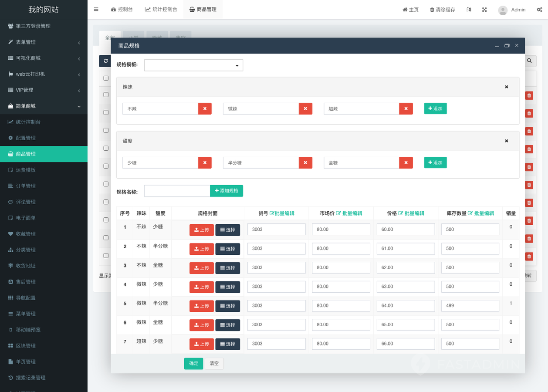Click the price field for row 5
The image size is (548, 392).
click(x=405, y=306)
